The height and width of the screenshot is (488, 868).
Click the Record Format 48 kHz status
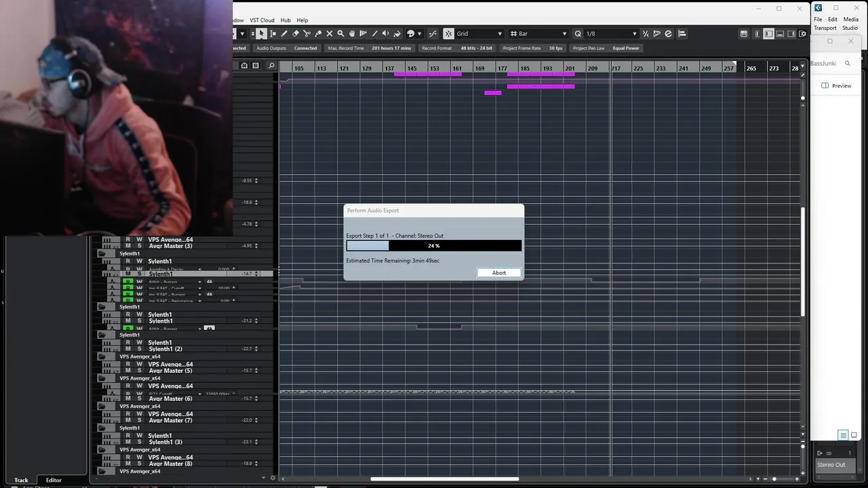pyautogui.click(x=457, y=48)
